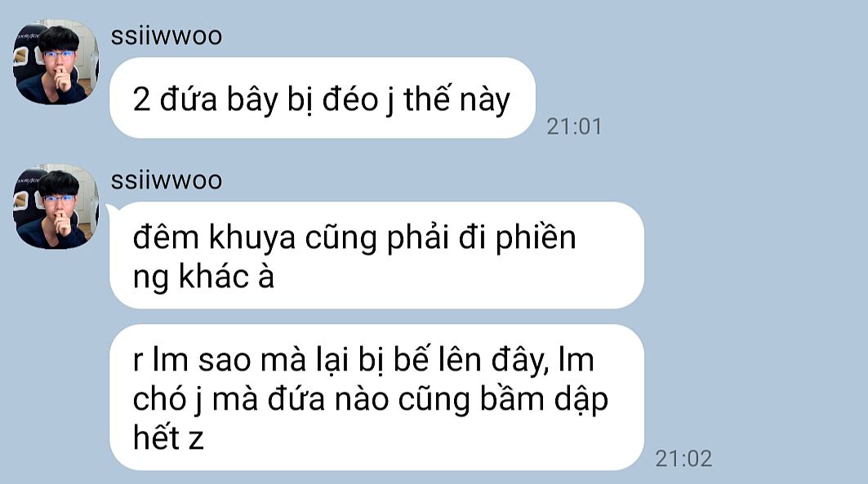Click 'chó j mà' in the third bubble

(x=195, y=399)
